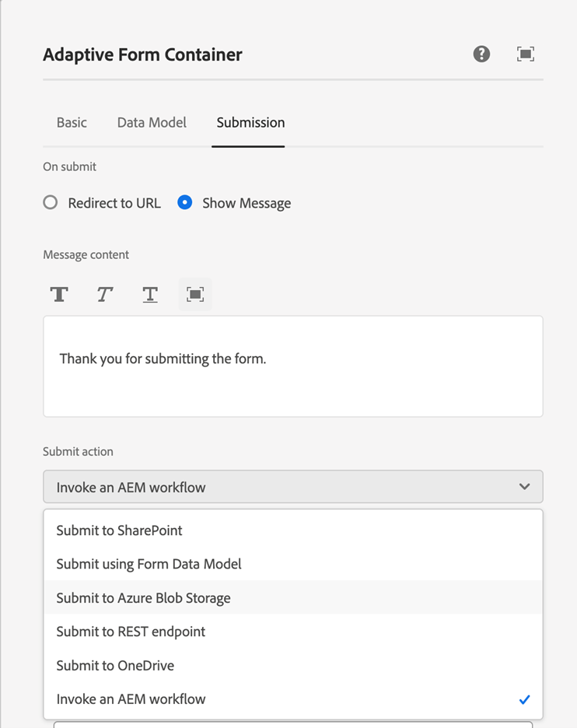Choose Submit using Form Data Model
Image resolution: width=577 pixels, height=728 pixels.
click(x=149, y=564)
